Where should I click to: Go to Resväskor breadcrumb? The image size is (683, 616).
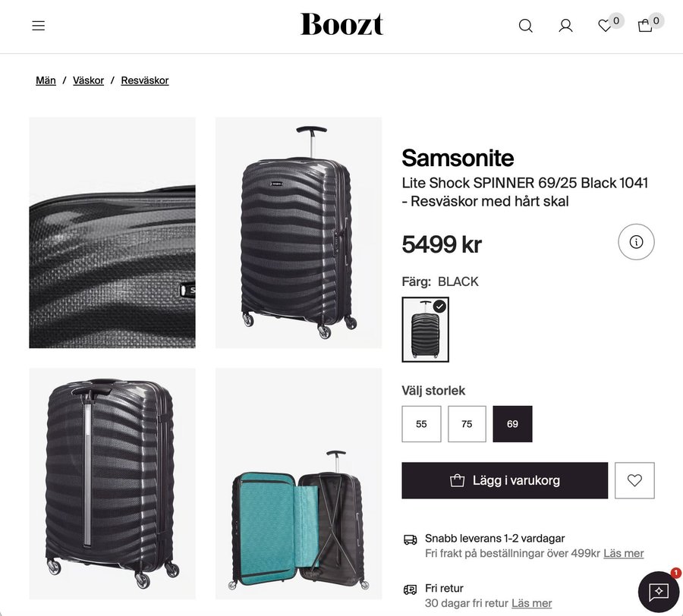coord(145,80)
